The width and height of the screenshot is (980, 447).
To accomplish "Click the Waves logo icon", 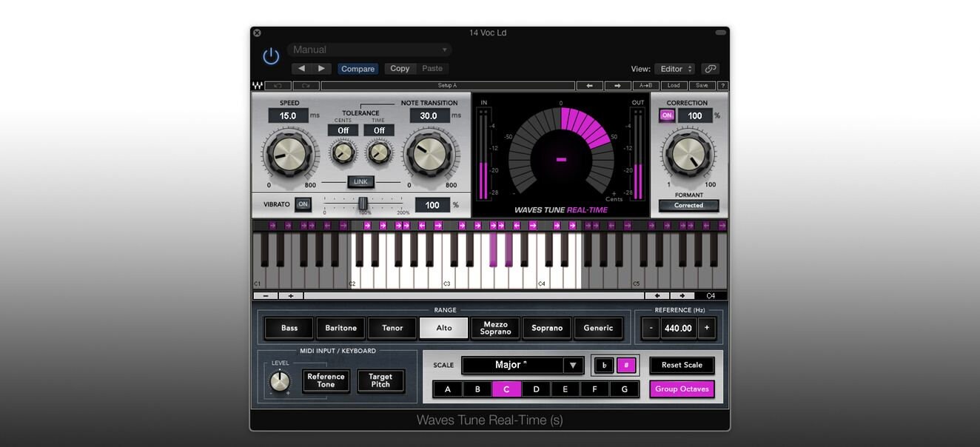I will 258,86.
